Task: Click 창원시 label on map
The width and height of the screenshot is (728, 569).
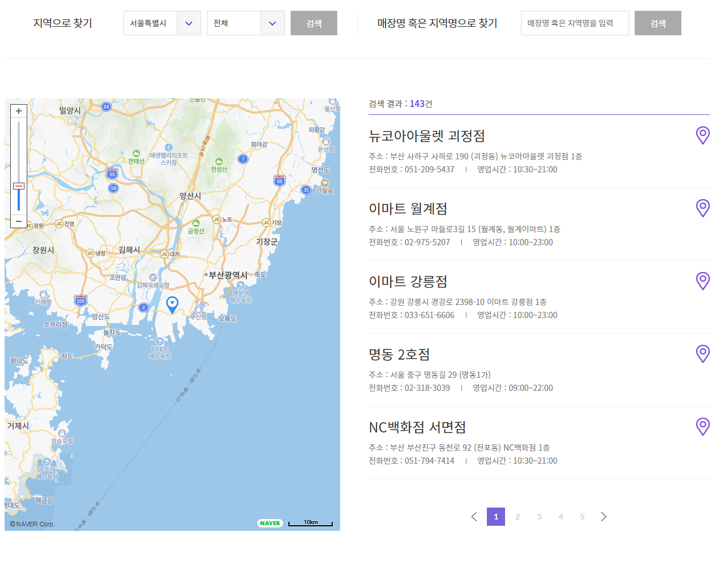Action: click(43, 250)
